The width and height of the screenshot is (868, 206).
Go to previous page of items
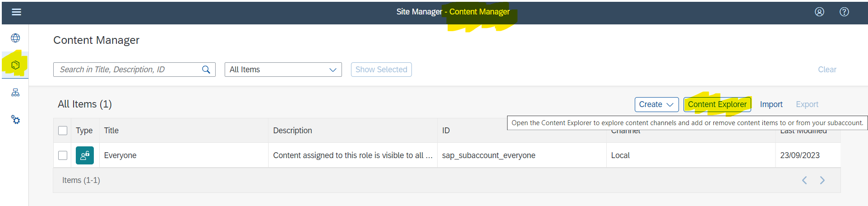804,180
